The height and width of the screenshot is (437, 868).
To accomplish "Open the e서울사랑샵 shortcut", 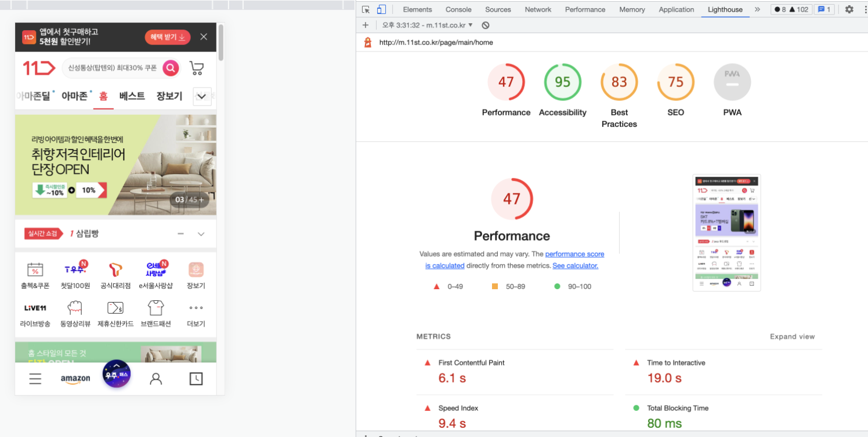I will [156, 275].
